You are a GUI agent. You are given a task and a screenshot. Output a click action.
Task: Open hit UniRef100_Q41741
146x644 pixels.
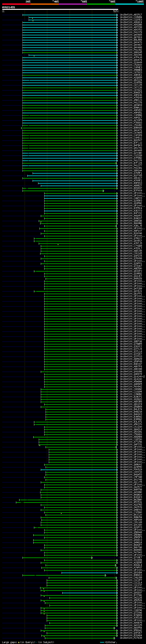click(x=131, y=148)
